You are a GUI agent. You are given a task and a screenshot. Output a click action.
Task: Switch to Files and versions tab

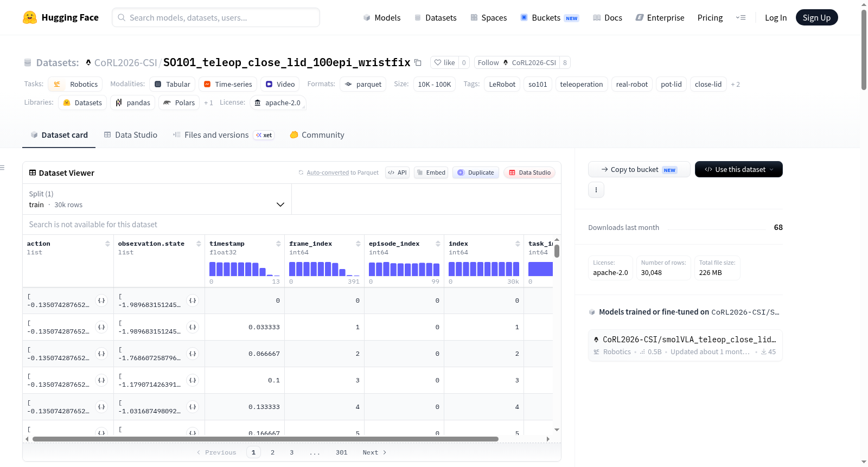coord(224,135)
